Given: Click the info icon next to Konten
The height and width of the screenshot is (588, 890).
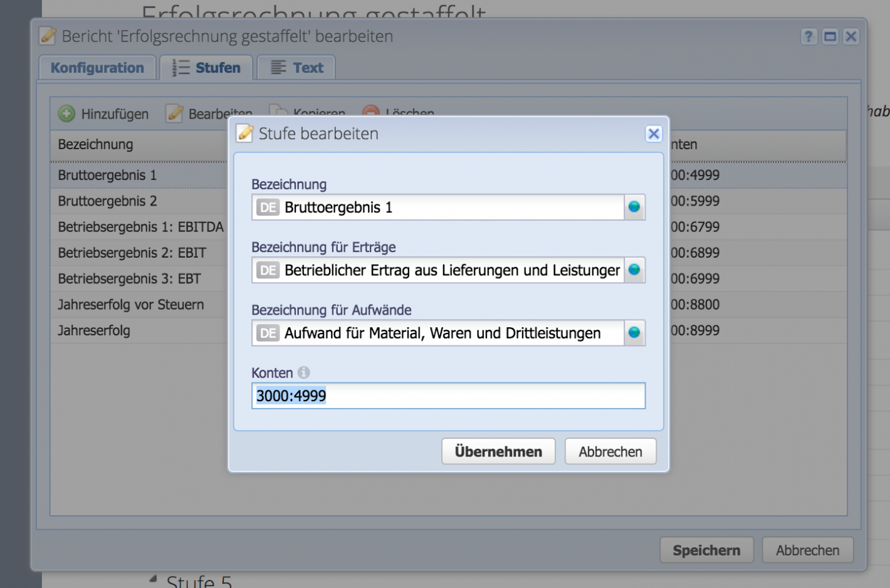Looking at the screenshot, I should click(303, 372).
